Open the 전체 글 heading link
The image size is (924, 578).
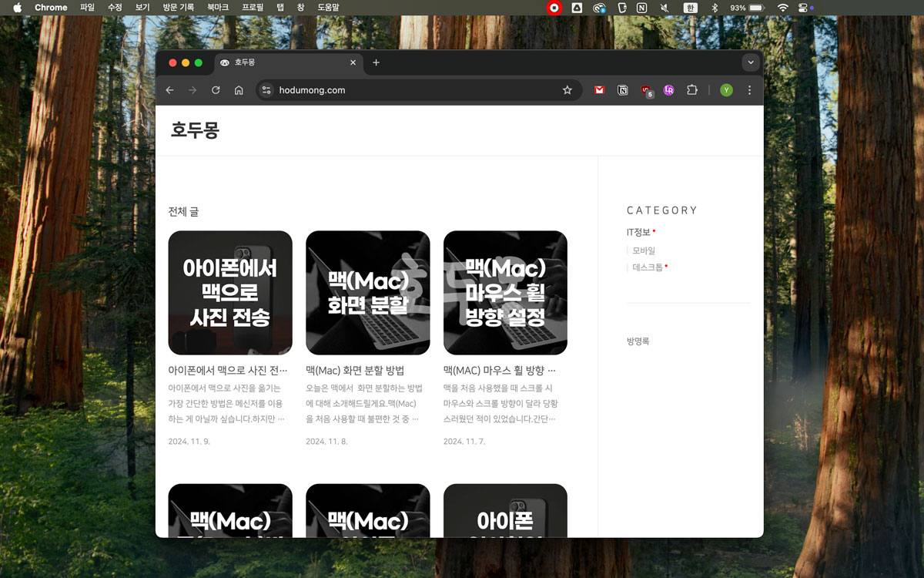183,211
